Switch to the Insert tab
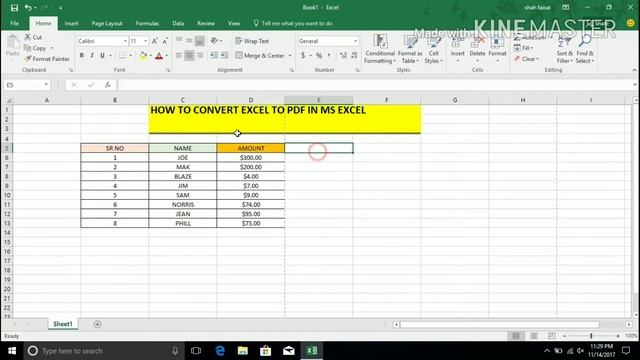This screenshot has height=360, width=640. [71, 23]
